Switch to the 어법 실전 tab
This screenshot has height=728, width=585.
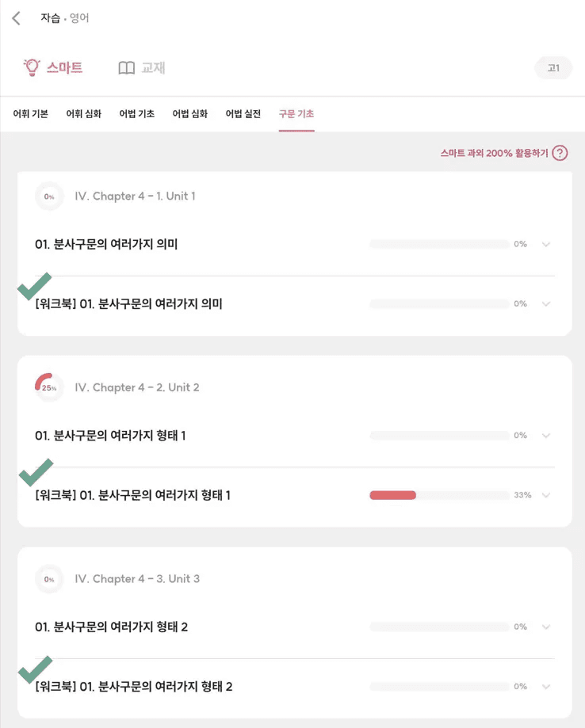(243, 114)
